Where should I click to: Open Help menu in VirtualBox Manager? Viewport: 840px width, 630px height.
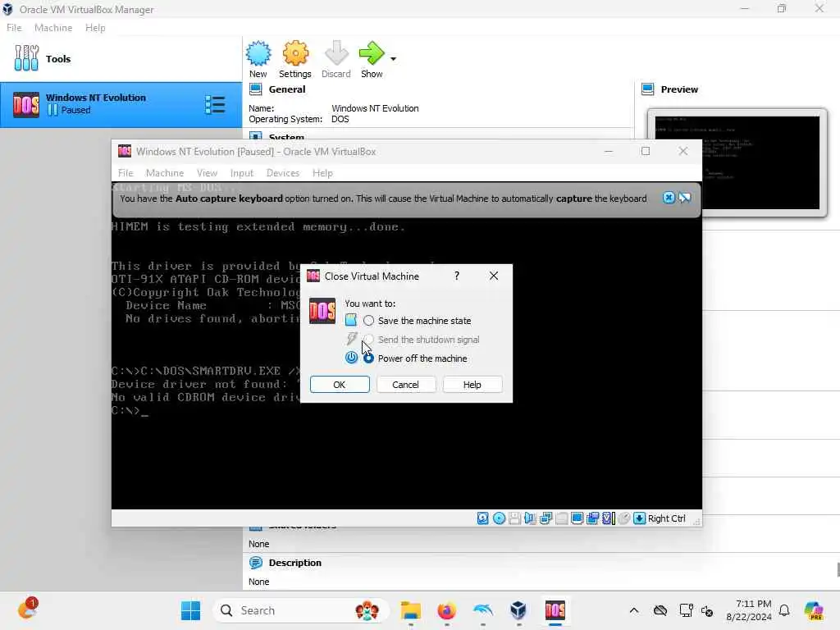pos(95,28)
